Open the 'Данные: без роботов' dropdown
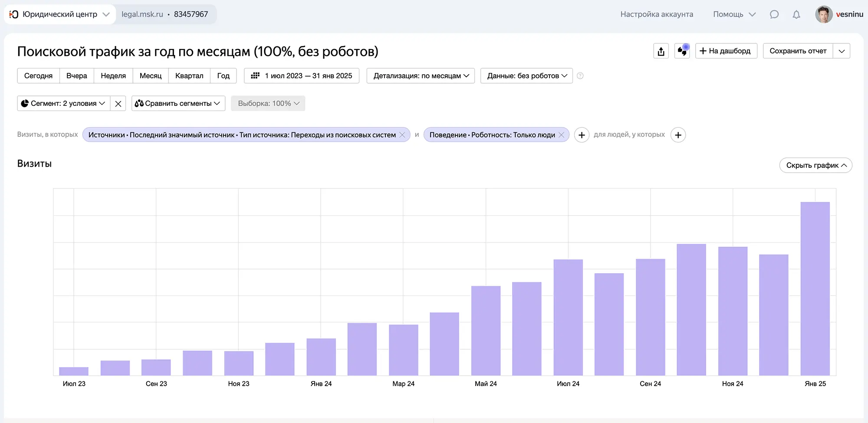Viewport: 868px width, 423px height. [x=526, y=76]
